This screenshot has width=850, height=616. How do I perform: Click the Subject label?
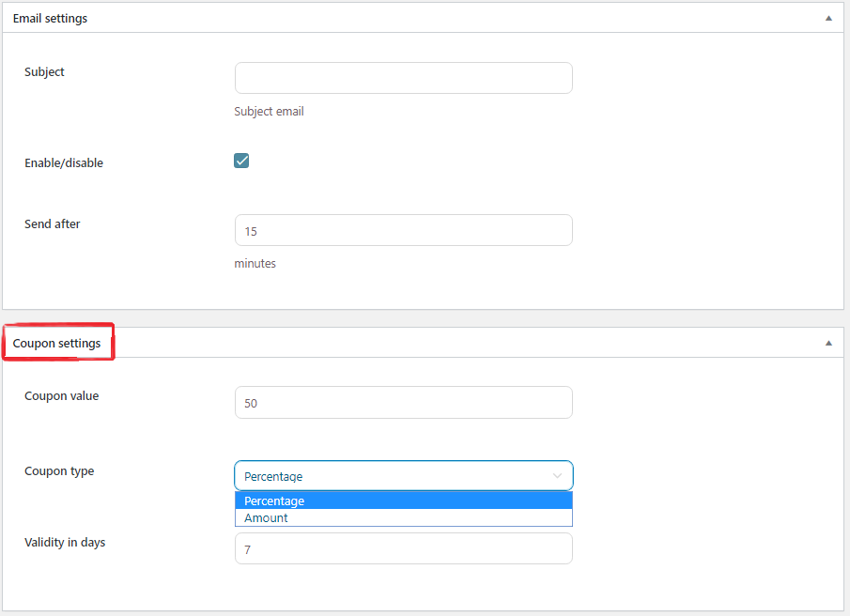[x=44, y=72]
